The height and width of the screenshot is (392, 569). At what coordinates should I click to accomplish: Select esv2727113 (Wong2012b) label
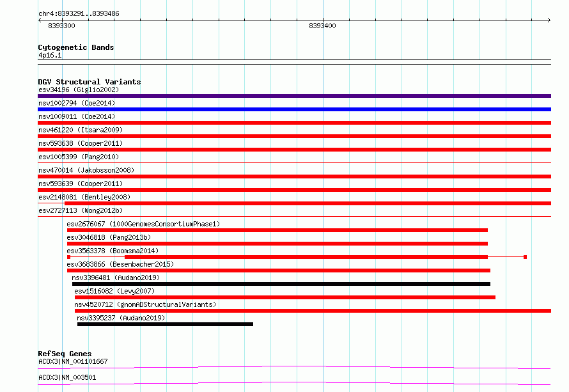pyautogui.click(x=81, y=210)
